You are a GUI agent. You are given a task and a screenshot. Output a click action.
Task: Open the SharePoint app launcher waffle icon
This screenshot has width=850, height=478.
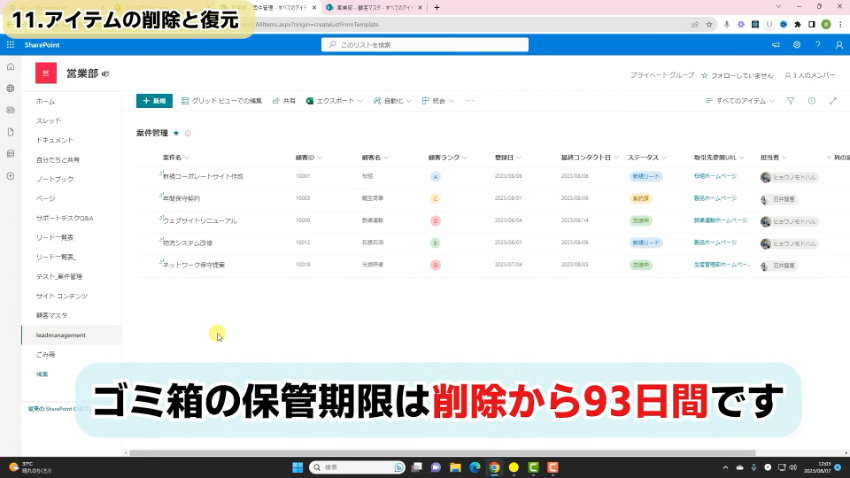coord(10,44)
